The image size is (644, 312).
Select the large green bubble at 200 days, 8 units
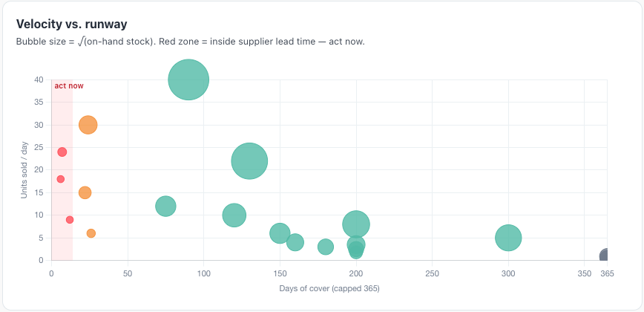pyautogui.click(x=356, y=224)
